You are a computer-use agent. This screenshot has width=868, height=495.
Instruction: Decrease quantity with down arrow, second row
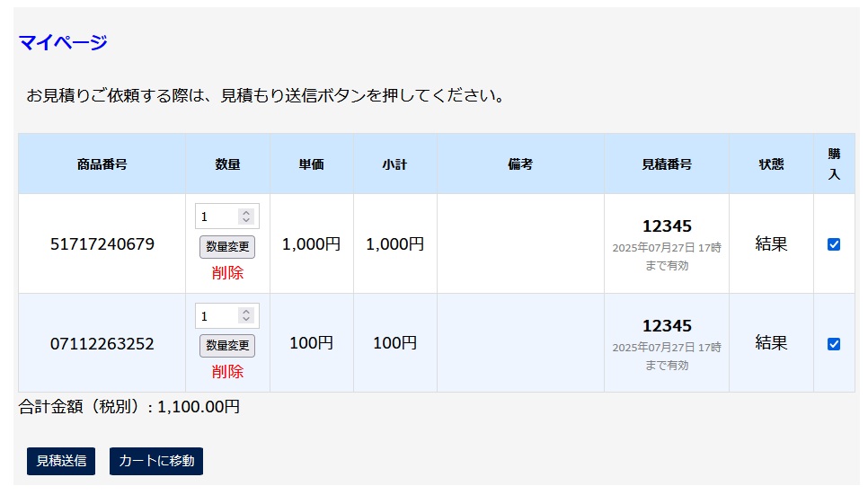[246, 320]
